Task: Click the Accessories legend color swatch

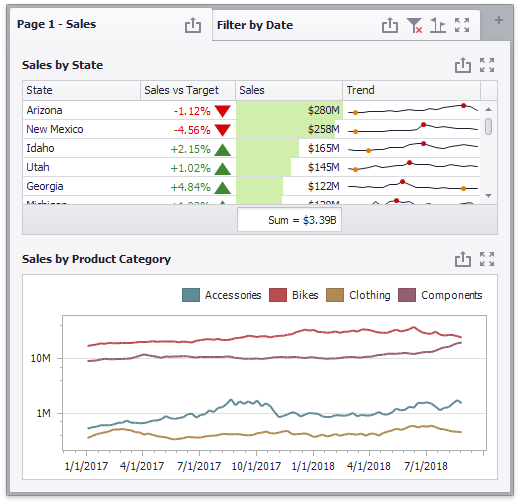Action: coord(191,295)
